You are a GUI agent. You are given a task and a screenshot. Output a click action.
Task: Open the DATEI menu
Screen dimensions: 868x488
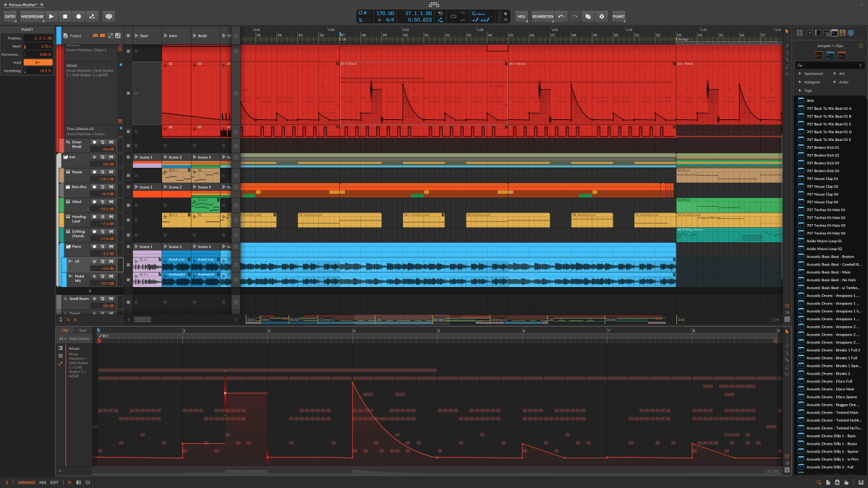10,16
